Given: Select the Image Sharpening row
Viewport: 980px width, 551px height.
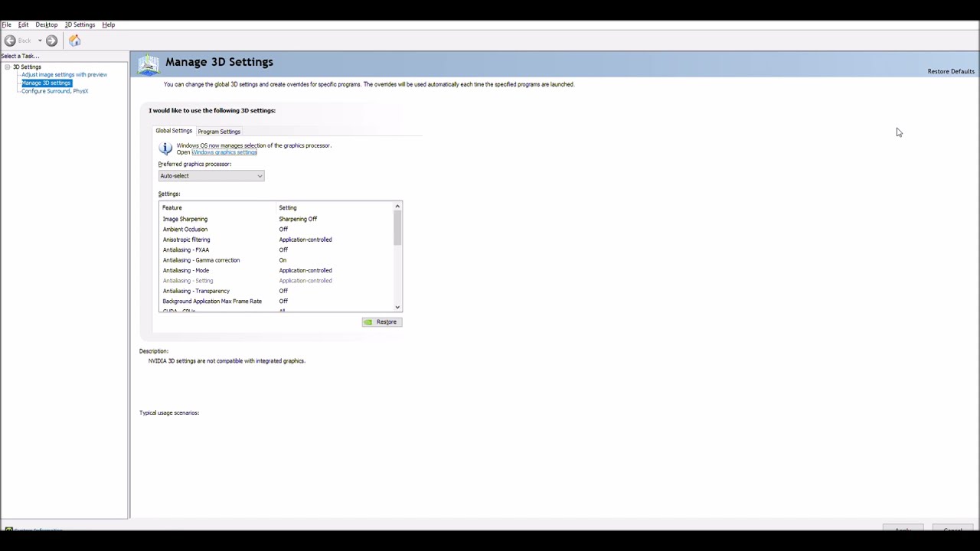Looking at the screenshot, I should tap(277, 219).
